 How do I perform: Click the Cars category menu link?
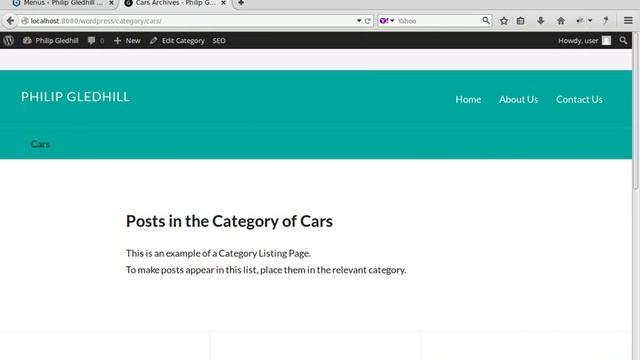40,144
